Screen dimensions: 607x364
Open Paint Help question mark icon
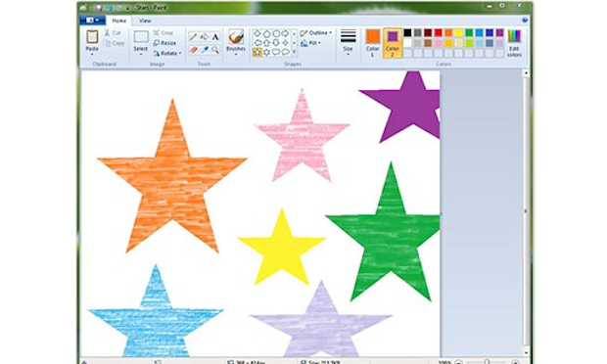point(525,21)
